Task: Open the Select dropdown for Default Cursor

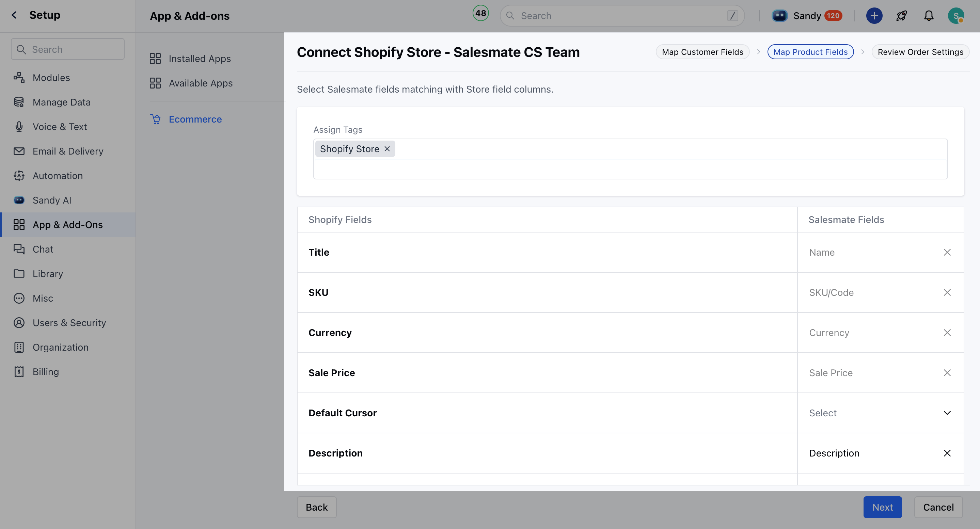Action: tap(880, 413)
